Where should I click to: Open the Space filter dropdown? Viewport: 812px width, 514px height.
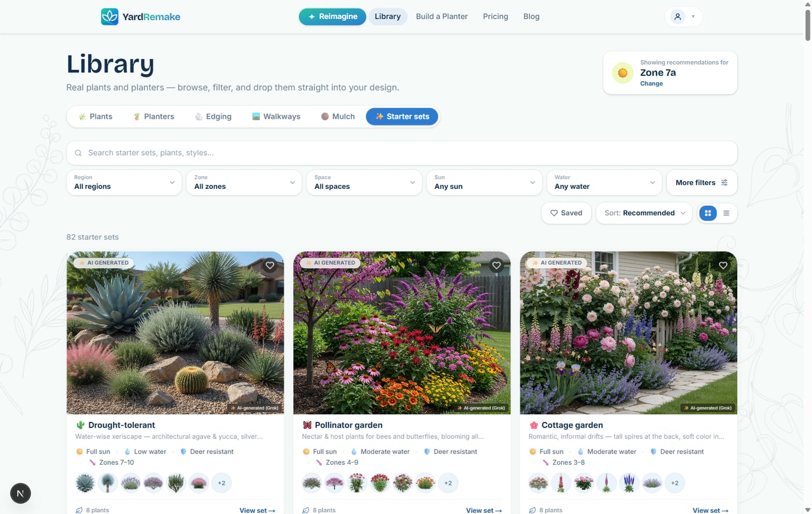tap(364, 183)
